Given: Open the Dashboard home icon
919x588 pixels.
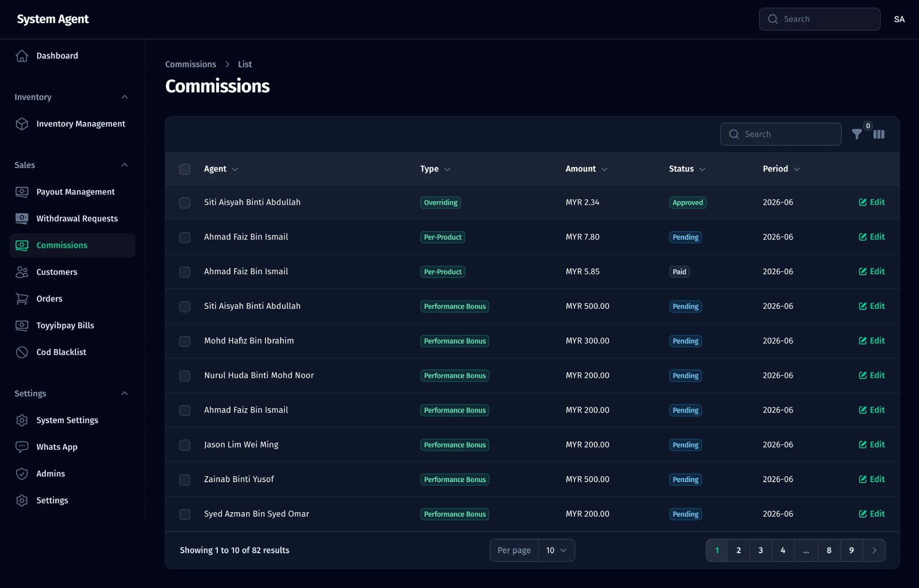Looking at the screenshot, I should pos(22,56).
